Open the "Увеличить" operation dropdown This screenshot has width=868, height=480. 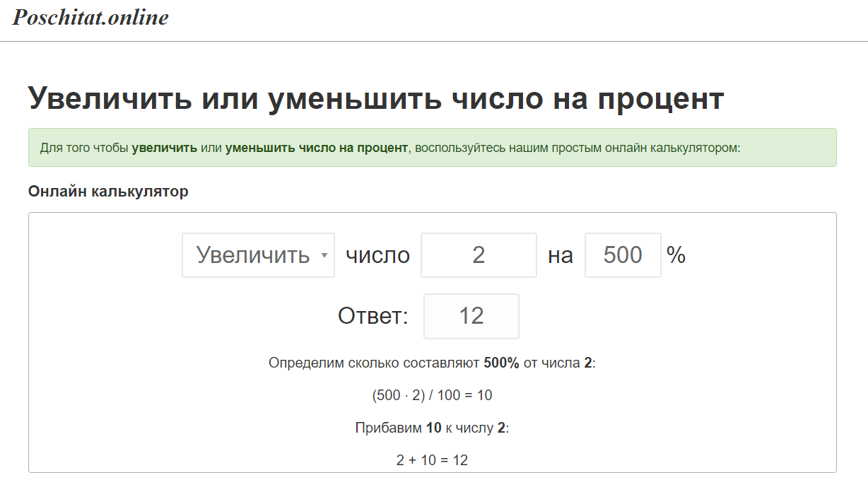[x=253, y=254]
